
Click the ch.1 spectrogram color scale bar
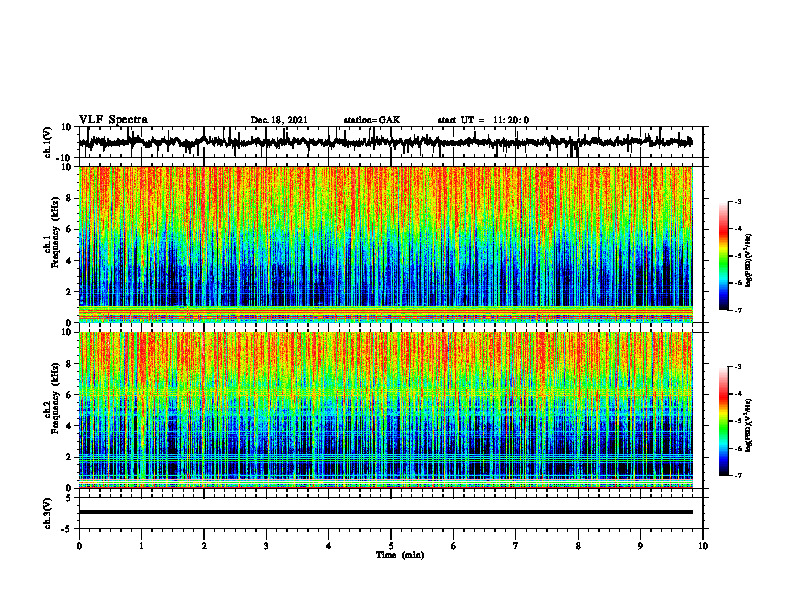(724, 256)
